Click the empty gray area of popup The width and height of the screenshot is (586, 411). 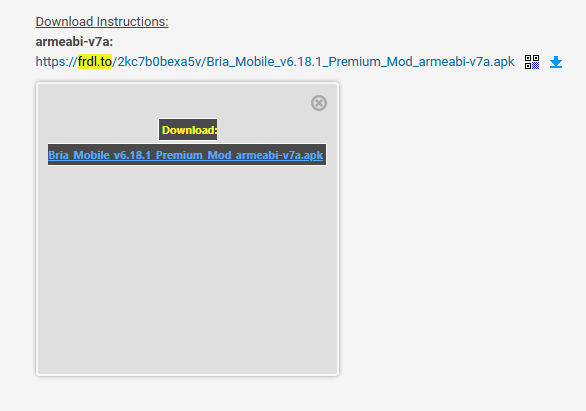coord(187,269)
